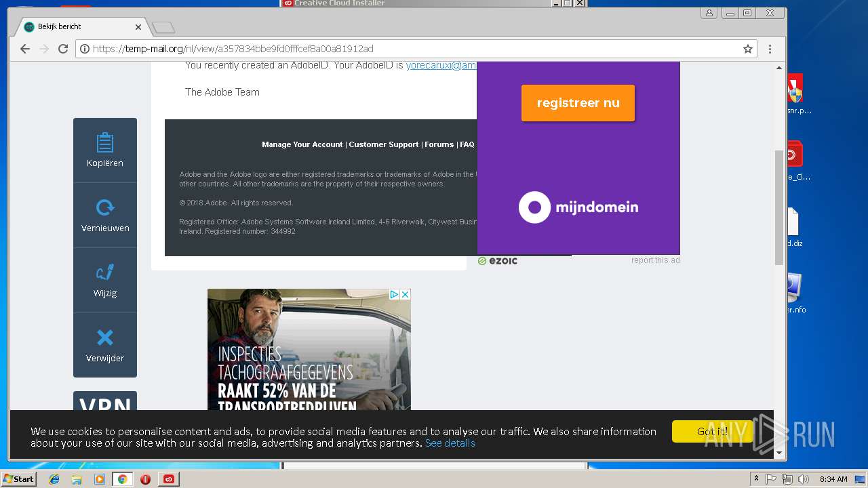Open the Opera taskbar icon

pos(145,479)
